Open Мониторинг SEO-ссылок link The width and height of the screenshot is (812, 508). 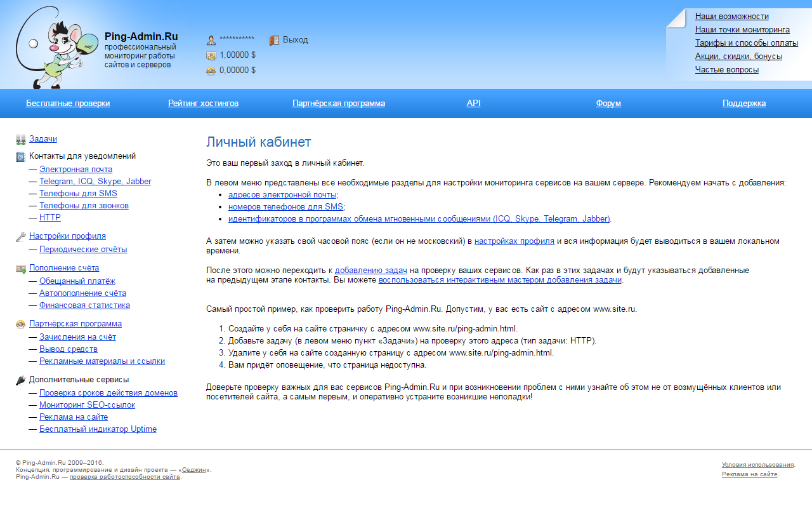tap(87, 405)
